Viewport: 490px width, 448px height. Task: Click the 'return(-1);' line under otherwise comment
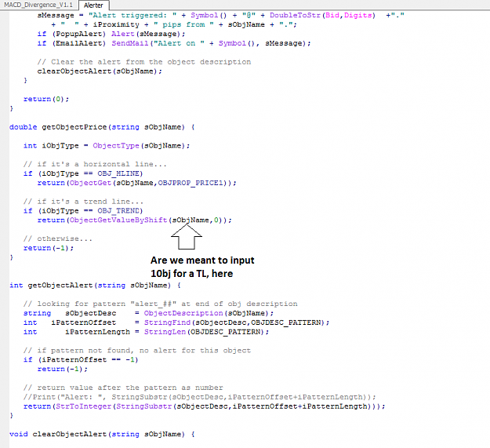point(49,248)
